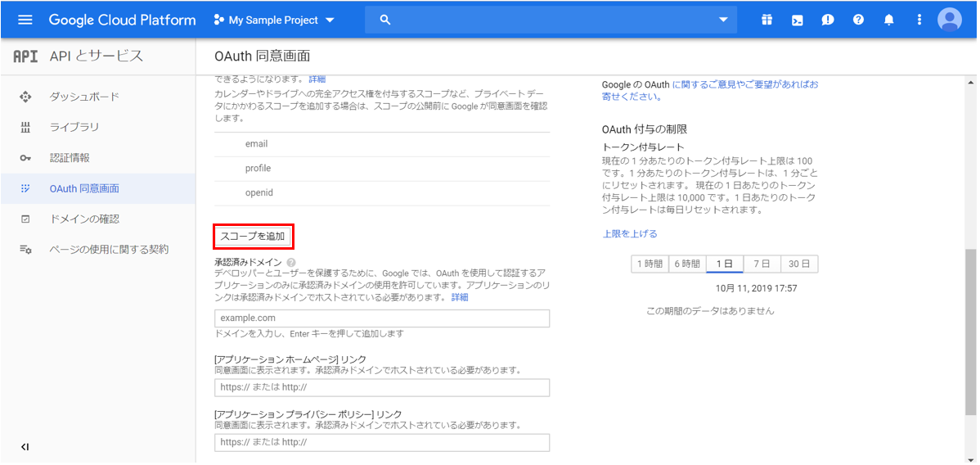Click the 認証情報 key icon
Screen dimensions: 980x465
[x=25, y=158]
